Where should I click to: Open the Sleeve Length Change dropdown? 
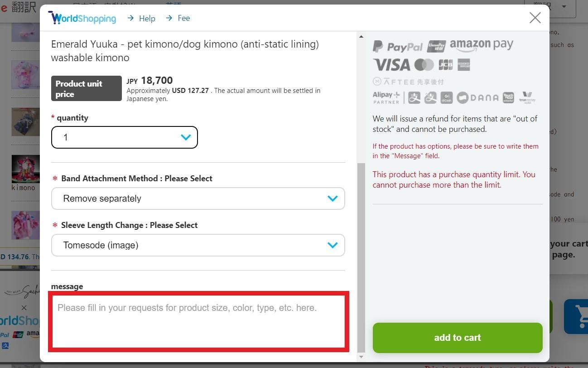[198, 245]
